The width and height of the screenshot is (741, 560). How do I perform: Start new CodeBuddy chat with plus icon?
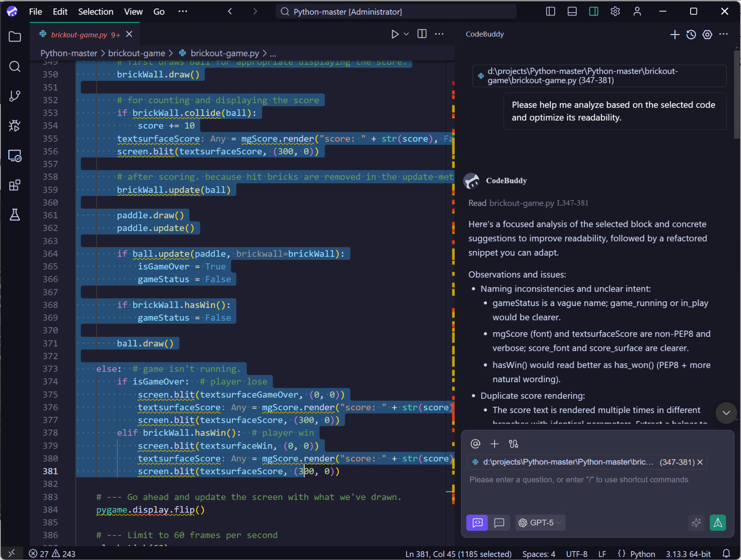pos(675,34)
